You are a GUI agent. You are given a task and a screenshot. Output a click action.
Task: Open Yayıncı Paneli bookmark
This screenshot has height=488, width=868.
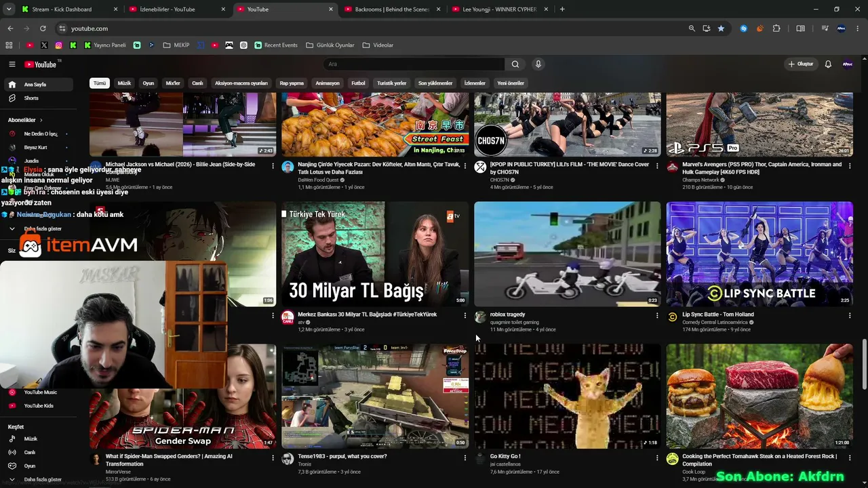point(105,45)
